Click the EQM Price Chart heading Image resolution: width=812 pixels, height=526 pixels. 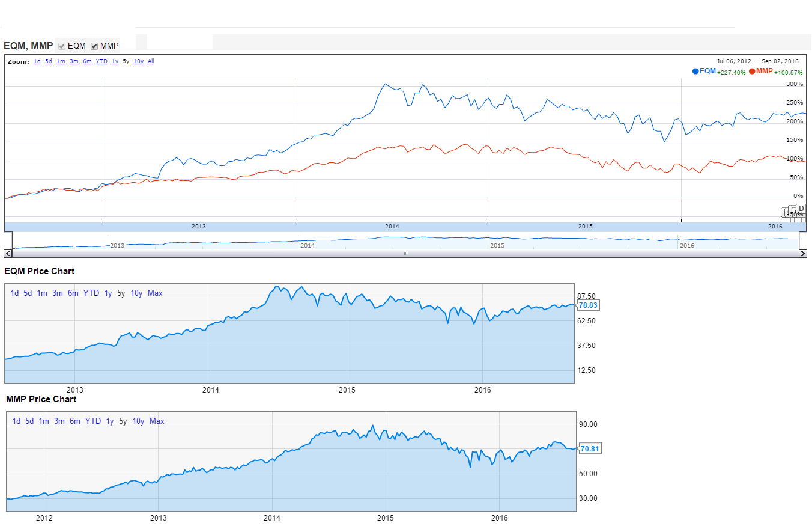[x=40, y=271]
